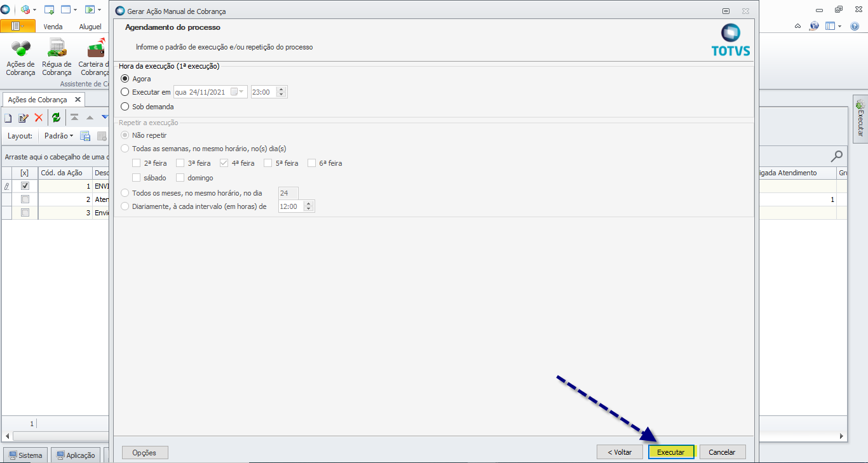Viewport: 868px width, 463px height.
Task: Click the Cancelar button
Action: coord(722,452)
